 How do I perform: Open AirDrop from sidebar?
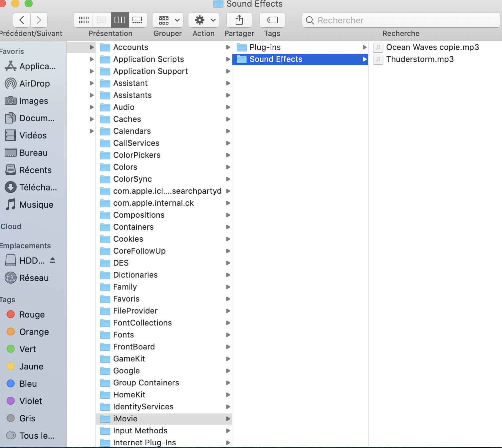(34, 84)
